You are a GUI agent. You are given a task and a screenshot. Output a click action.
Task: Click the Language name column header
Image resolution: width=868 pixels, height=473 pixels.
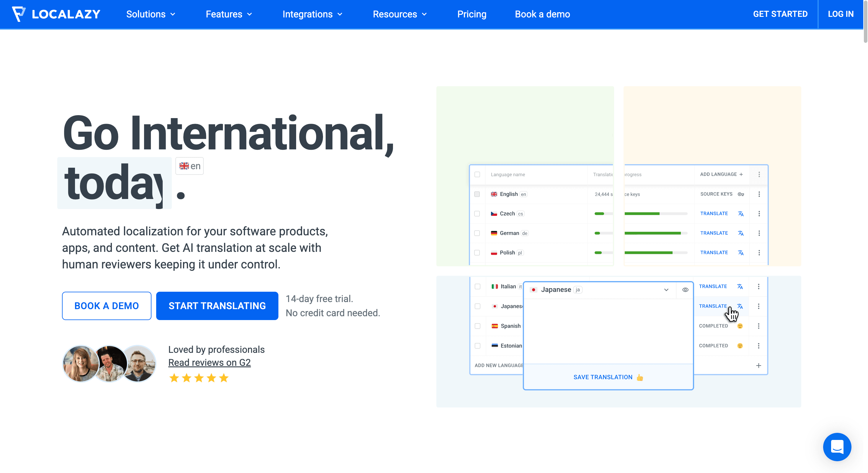click(x=508, y=174)
